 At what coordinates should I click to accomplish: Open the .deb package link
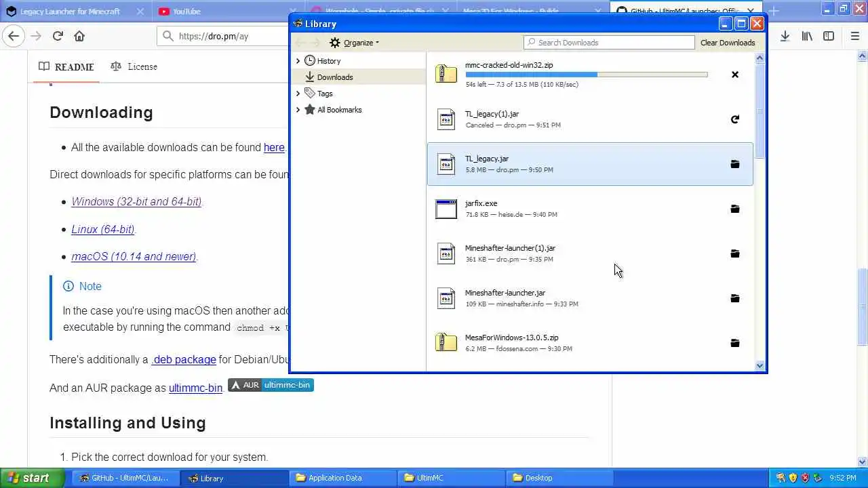tap(184, 360)
